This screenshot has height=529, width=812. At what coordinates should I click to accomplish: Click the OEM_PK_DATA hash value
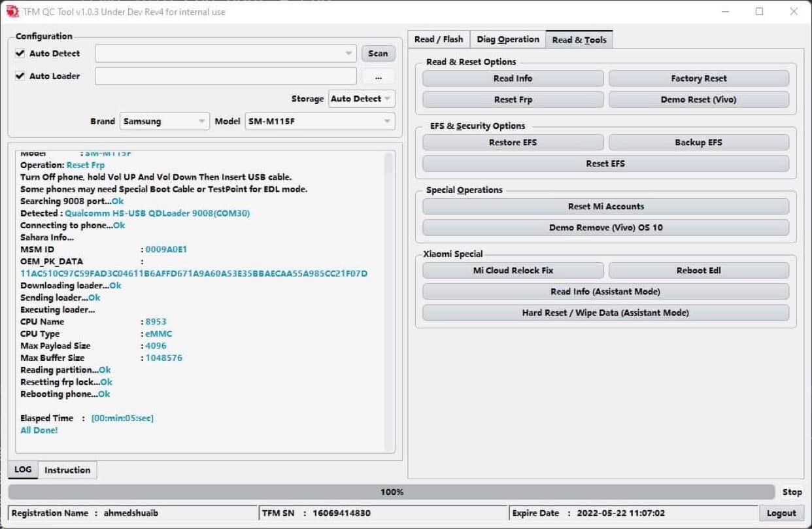194,273
